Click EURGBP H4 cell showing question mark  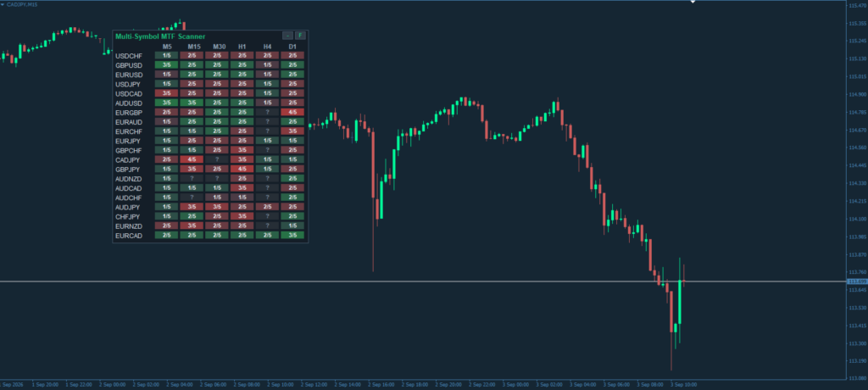(267, 112)
